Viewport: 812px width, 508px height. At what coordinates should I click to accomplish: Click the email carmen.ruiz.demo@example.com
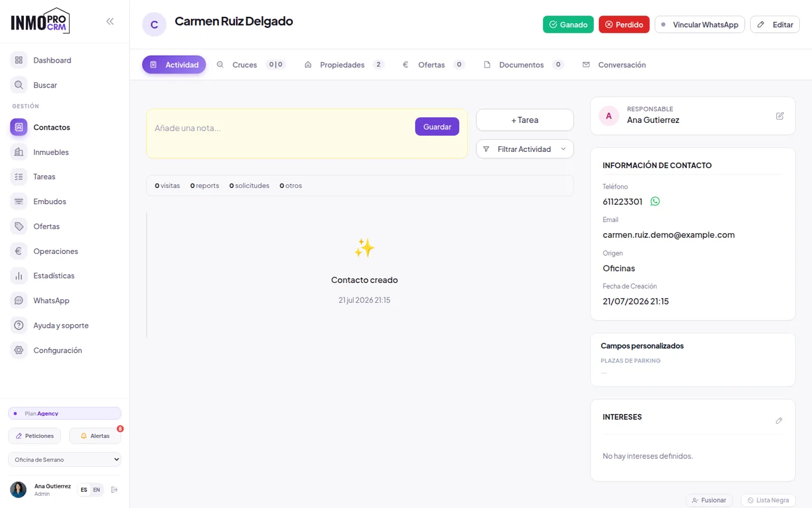click(669, 235)
